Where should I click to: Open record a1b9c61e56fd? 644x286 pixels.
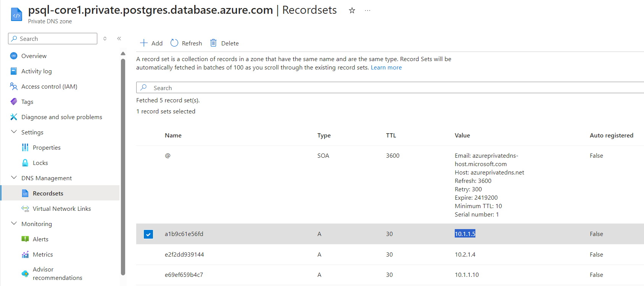pos(184,234)
